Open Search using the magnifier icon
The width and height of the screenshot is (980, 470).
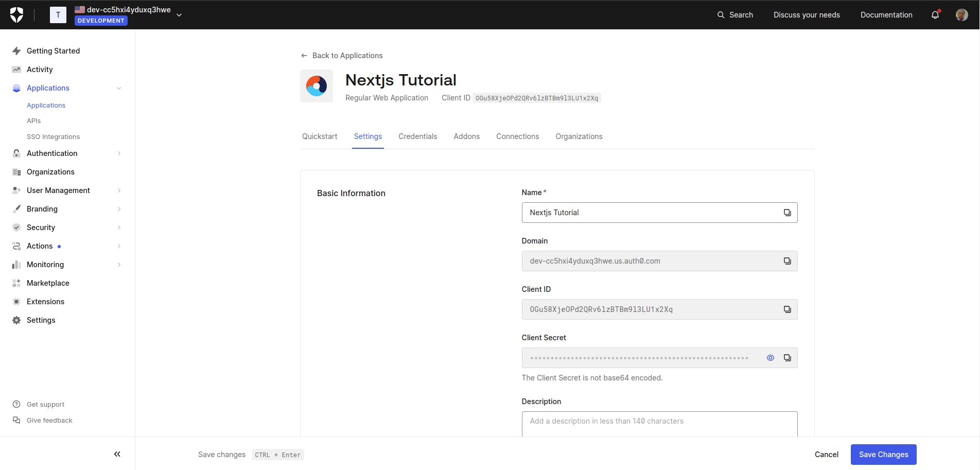click(721, 14)
